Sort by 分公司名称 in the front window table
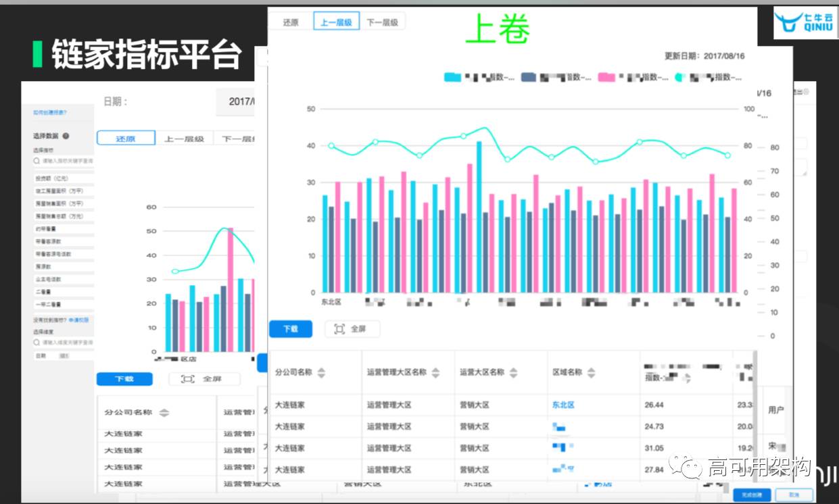 [321, 372]
